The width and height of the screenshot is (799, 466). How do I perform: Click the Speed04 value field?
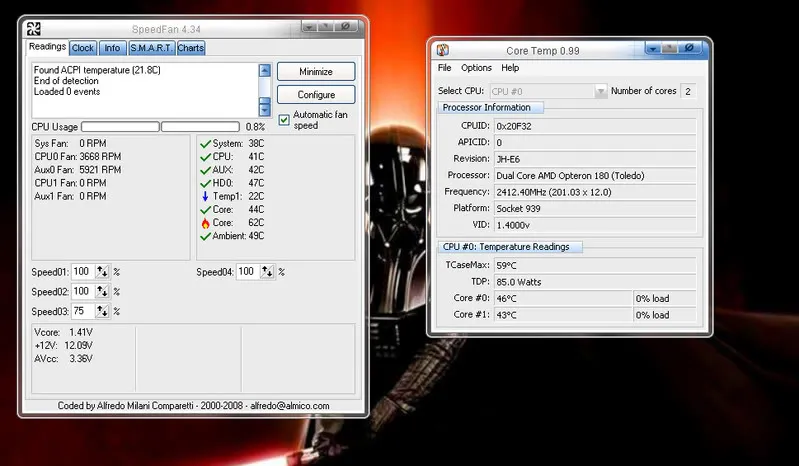[248, 272]
